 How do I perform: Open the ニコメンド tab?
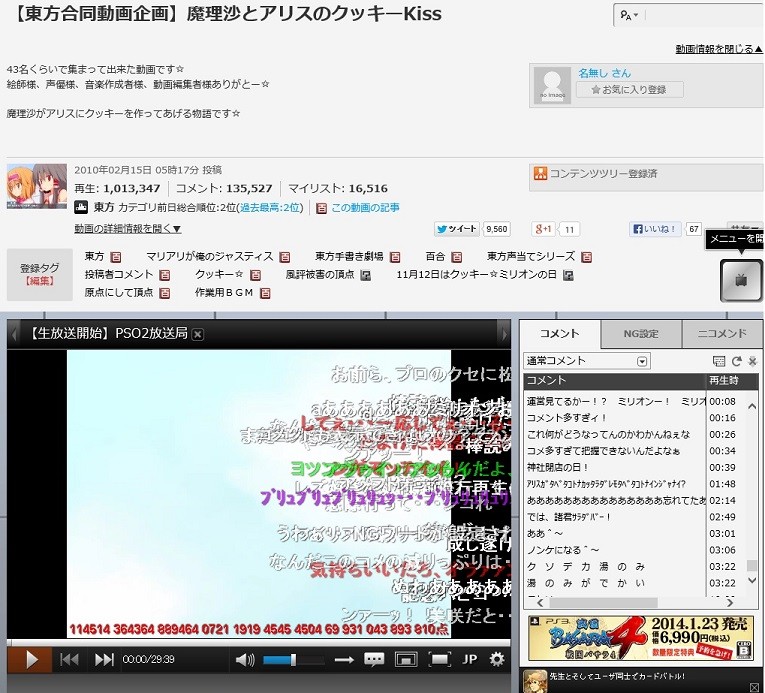tap(722, 334)
